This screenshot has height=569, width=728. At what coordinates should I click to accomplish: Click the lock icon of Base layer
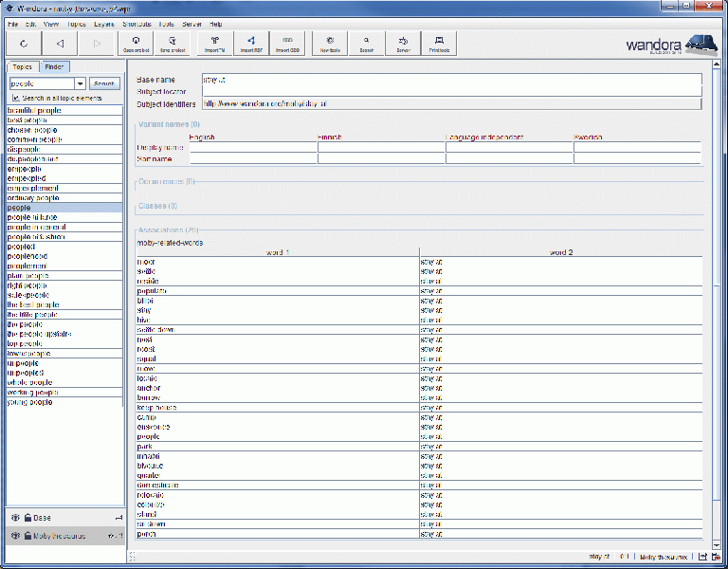click(x=27, y=518)
